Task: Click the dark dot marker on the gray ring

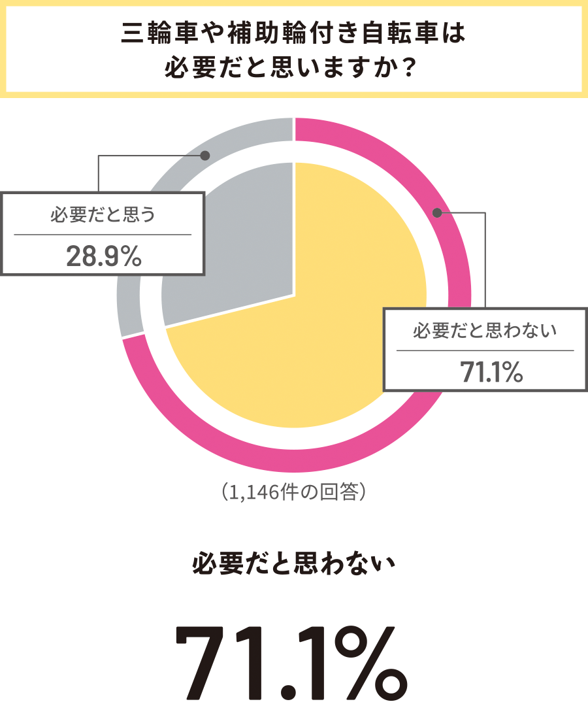Action: [x=205, y=156]
